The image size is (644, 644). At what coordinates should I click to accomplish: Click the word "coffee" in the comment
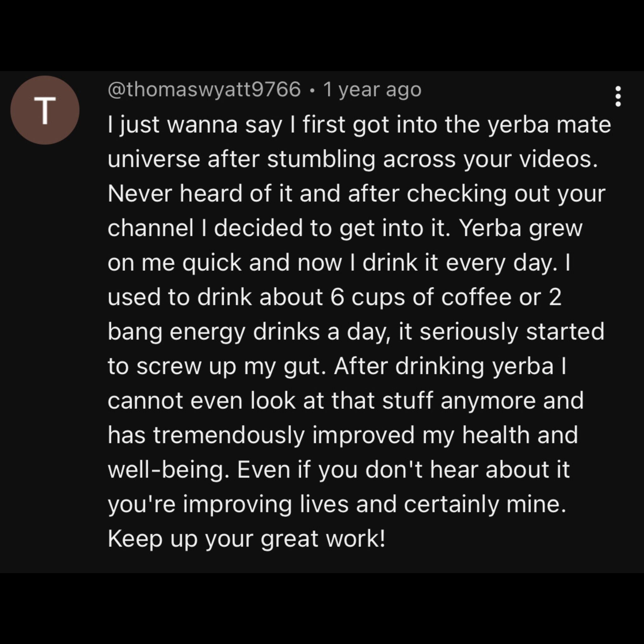pos(476,297)
